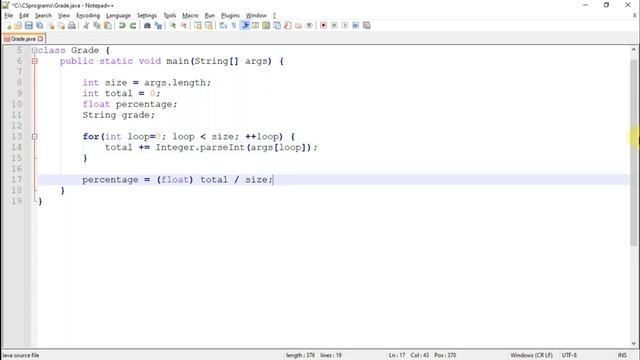The width and height of the screenshot is (640, 360).
Task: Toggle INS insert mode in status bar
Action: (x=622, y=355)
